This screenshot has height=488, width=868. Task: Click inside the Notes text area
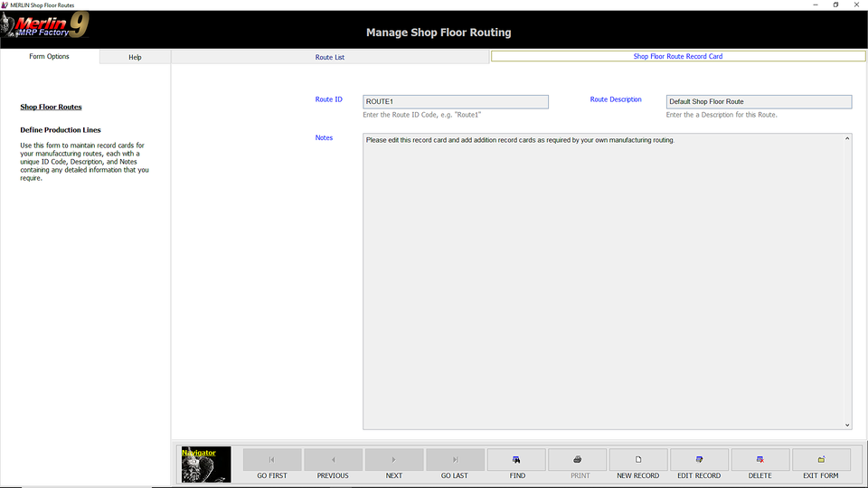tap(603, 280)
